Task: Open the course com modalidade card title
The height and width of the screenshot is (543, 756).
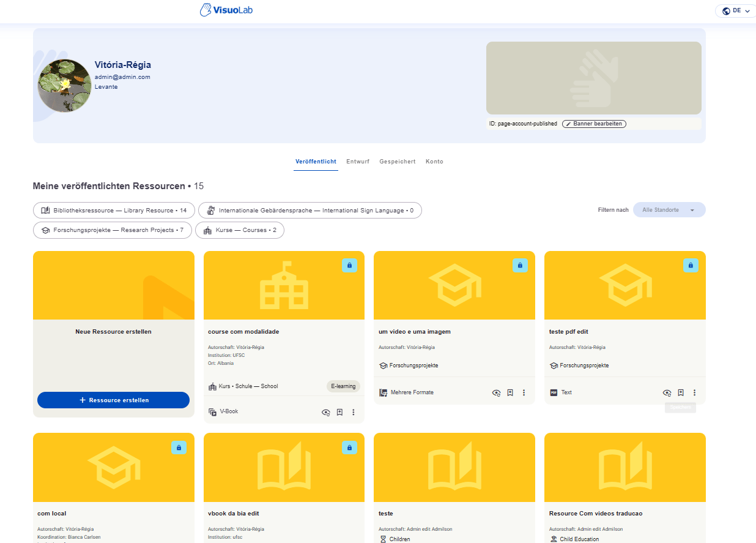Action: (243, 332)
